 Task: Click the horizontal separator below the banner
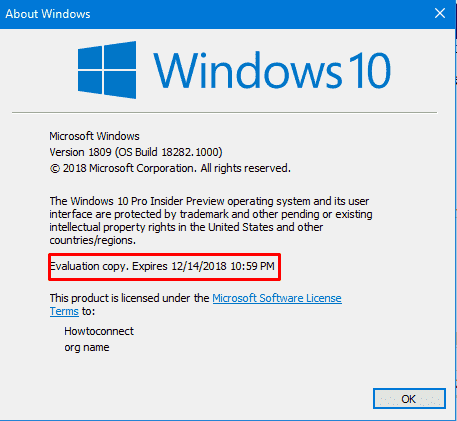pyautogui.click(x=224, y=113)
